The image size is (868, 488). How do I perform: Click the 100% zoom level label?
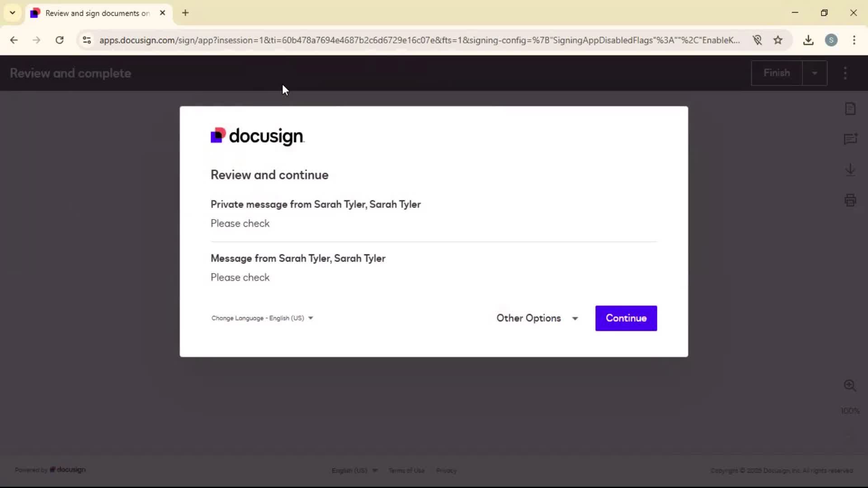tap(850, 411)
